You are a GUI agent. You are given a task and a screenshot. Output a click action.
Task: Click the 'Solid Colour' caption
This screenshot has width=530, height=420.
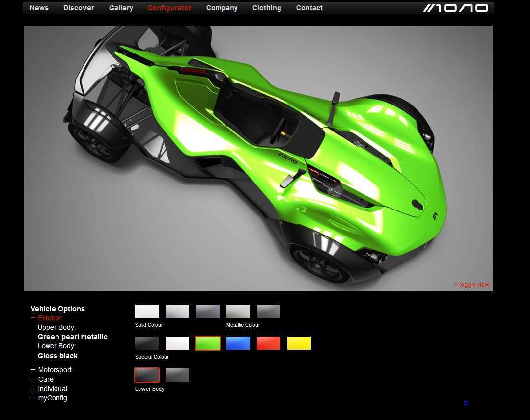point(149,325)
